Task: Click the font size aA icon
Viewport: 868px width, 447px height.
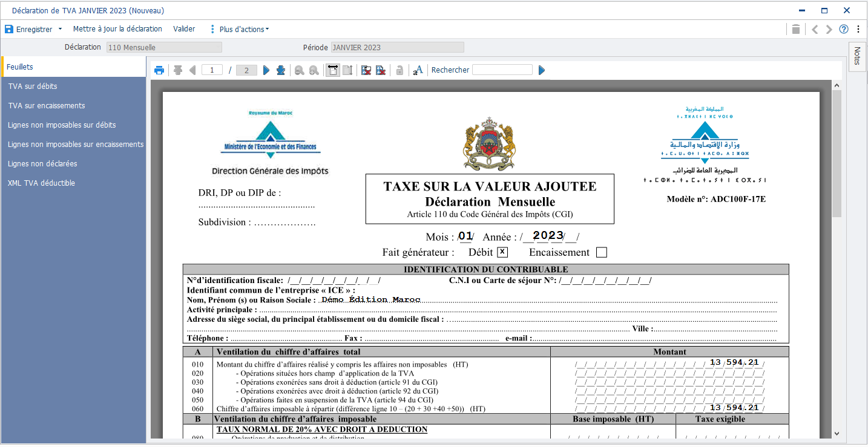Action: [418, 70]
